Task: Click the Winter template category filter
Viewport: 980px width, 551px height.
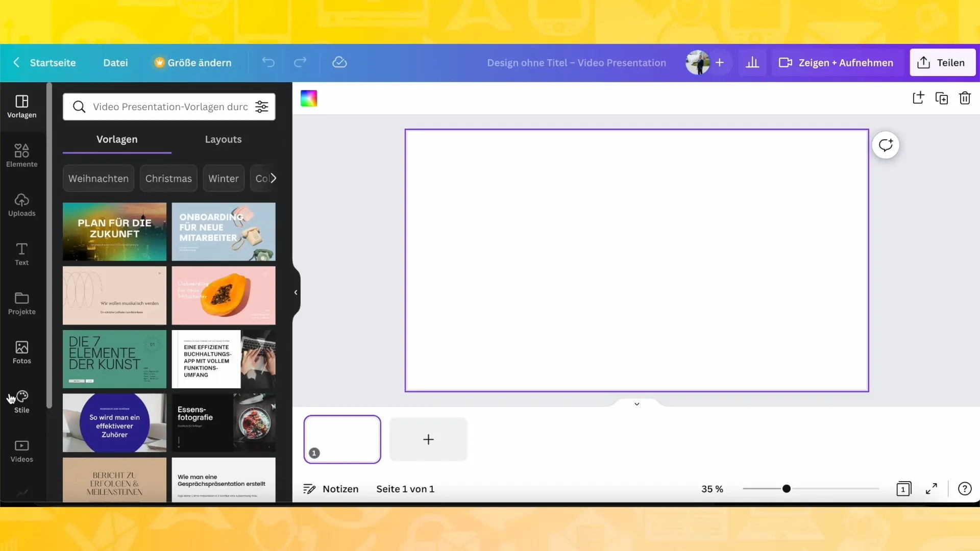Action: click(224, 178)
